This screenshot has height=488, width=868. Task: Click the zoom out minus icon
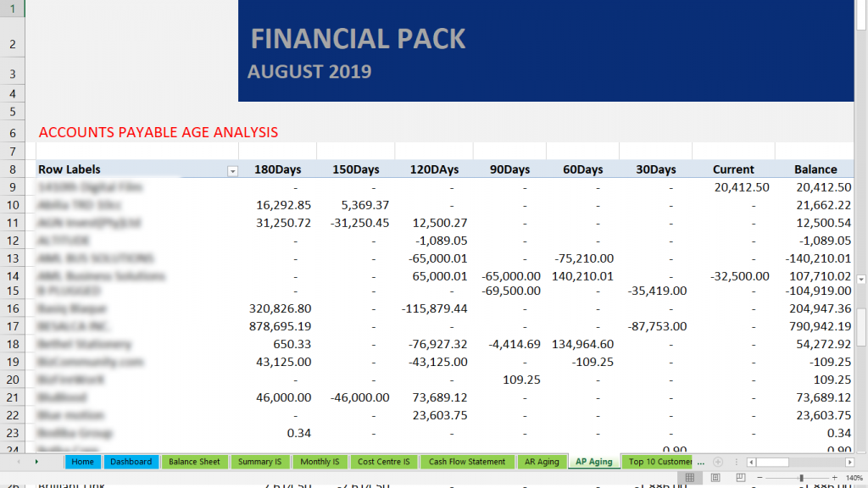[x=760, y=478]
